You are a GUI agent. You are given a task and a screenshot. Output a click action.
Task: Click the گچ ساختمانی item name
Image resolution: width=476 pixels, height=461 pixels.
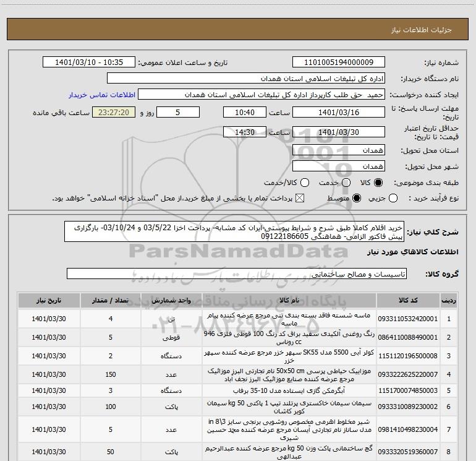[x=289, y=452]
